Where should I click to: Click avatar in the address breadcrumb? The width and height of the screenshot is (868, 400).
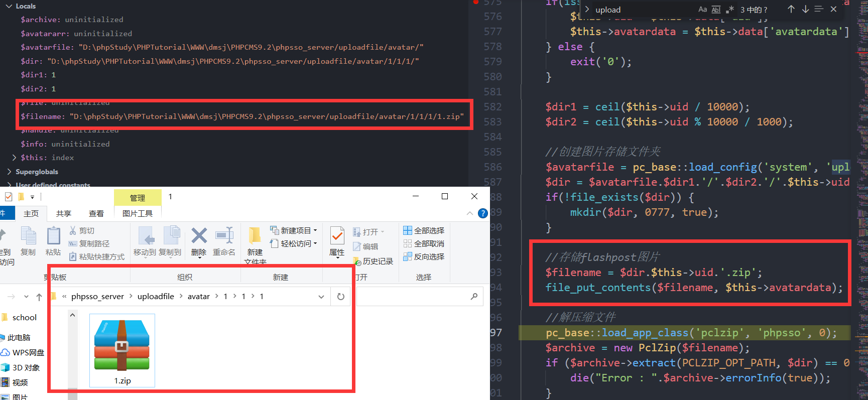(199, 297)
